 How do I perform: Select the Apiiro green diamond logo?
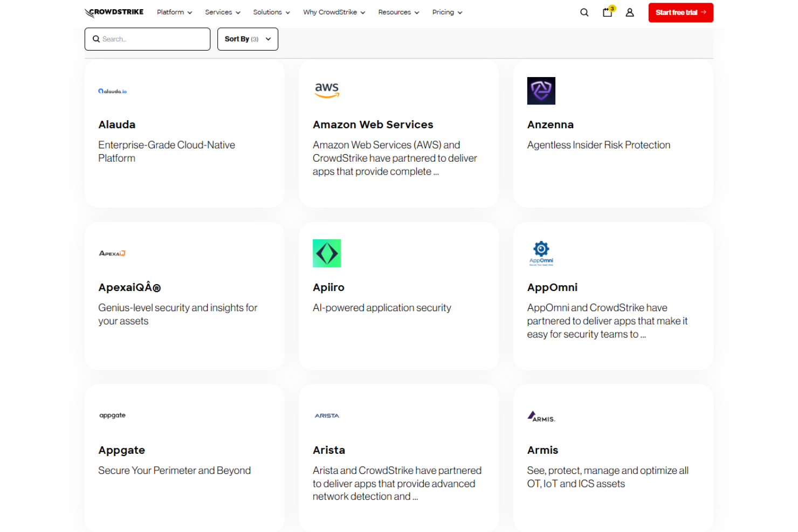click(327, 253)
